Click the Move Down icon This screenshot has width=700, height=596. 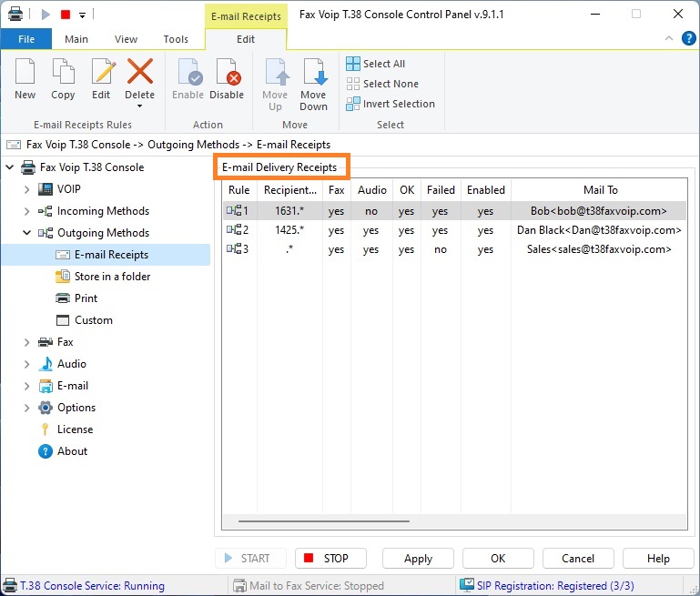pyautogui.click(x=314, y=71)
